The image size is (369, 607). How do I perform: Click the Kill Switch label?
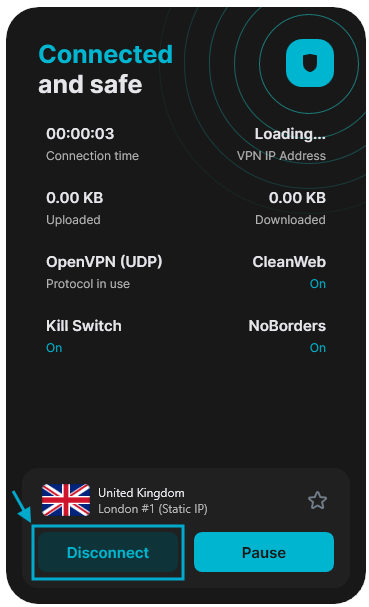[84, 326]
